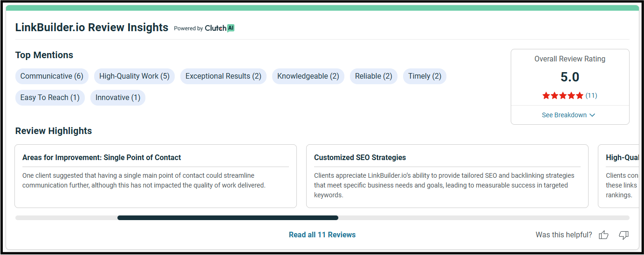Click the partially visible High-Quality highlight card
This screenshot has height=255, width=644.
click(618, 176)
